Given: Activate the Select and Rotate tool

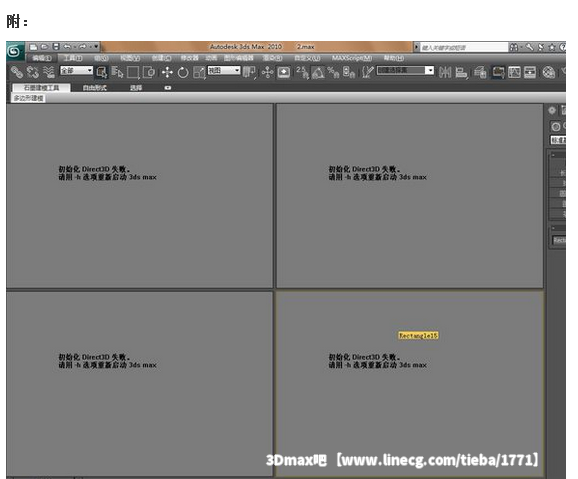Looking at the screenshot, I should click(183, 72).
